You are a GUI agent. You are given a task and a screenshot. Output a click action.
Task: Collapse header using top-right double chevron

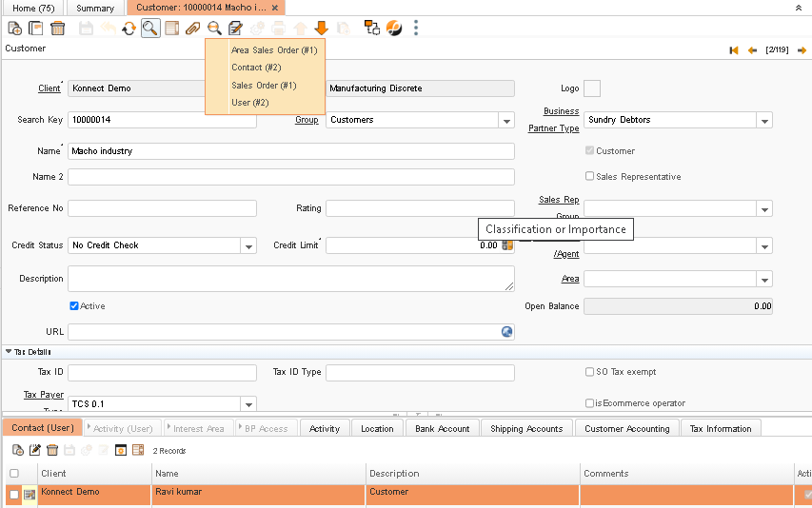click(799, 8)
